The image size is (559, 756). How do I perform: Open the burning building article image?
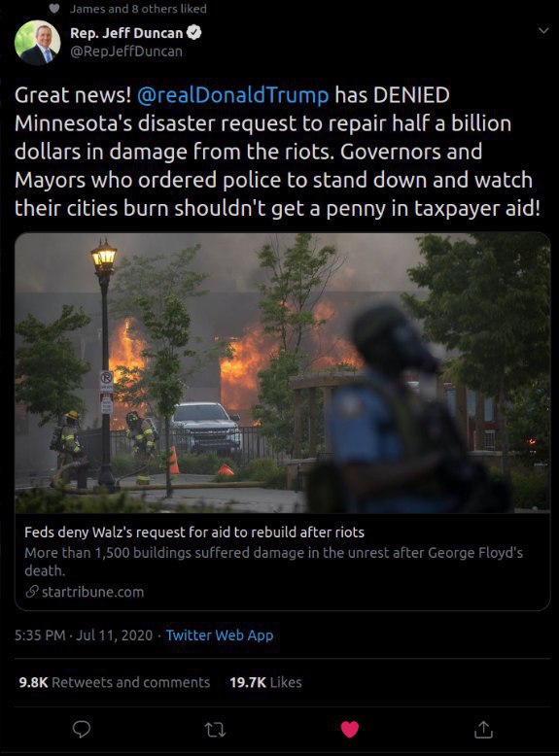282,373
